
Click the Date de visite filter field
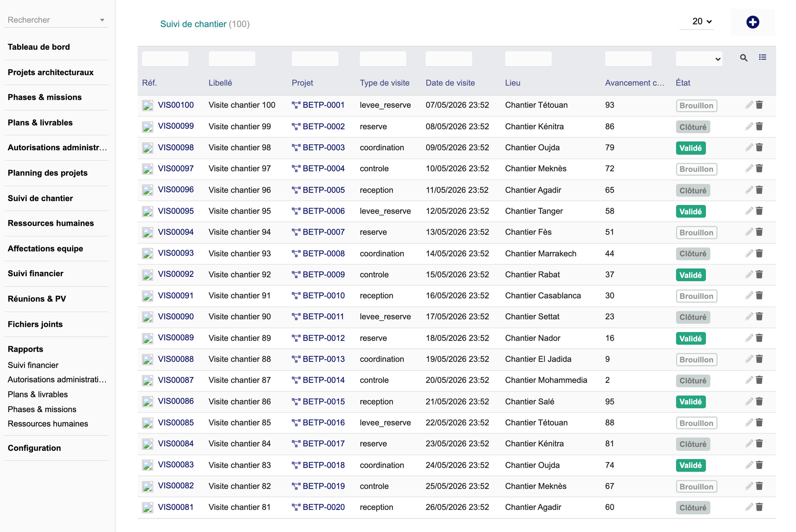coord(449,59)
